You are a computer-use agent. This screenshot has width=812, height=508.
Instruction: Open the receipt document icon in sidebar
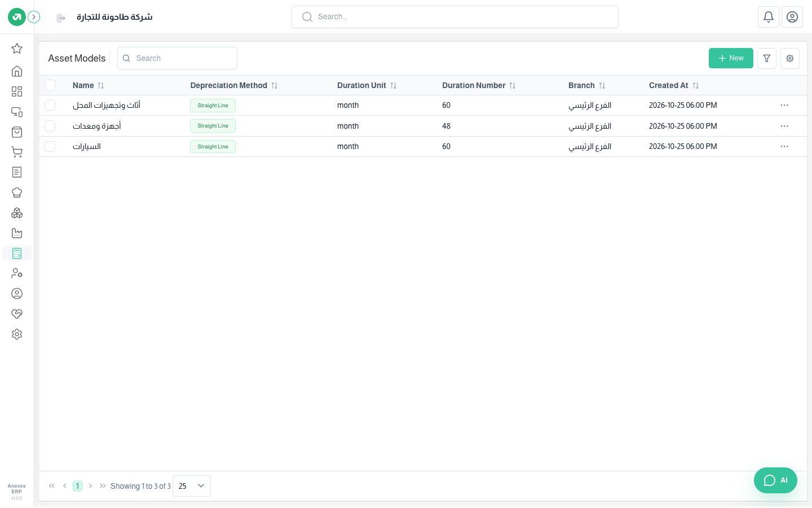click(17, 172)
